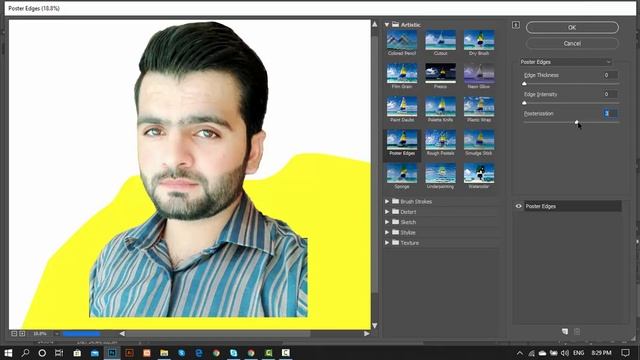
Task: Select the Sponge filter
Action: click(x=402, y=173)
